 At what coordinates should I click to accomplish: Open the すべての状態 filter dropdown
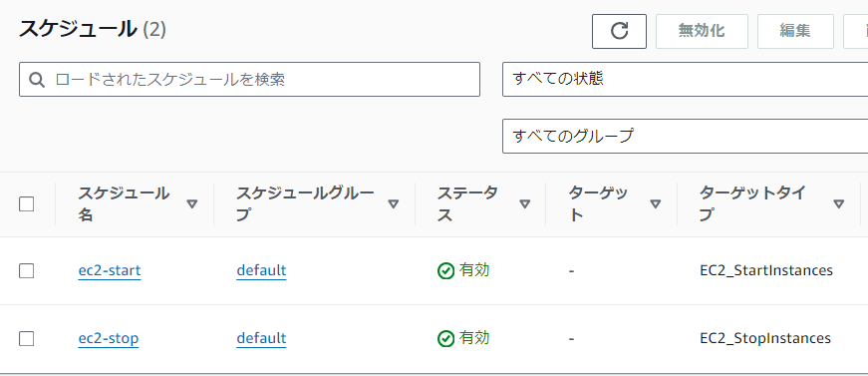coord(685,79)
